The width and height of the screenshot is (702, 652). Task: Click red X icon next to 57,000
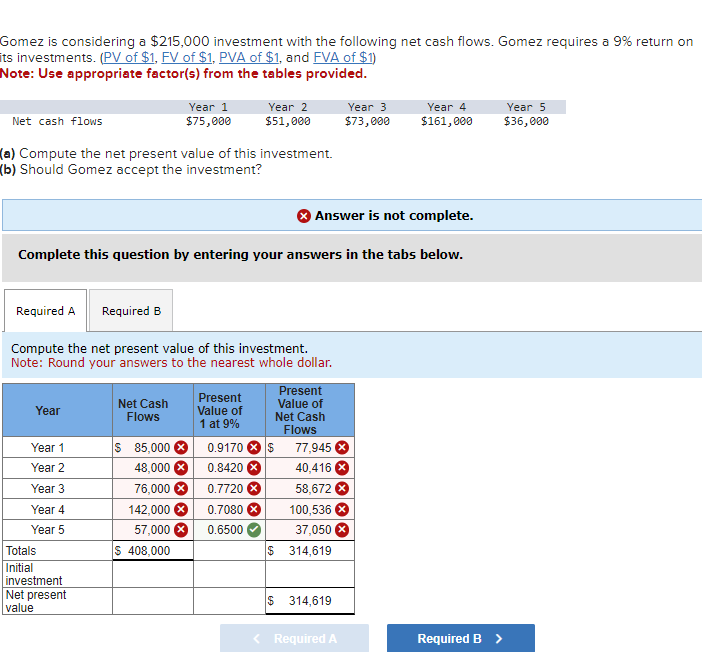pos(181,530)
